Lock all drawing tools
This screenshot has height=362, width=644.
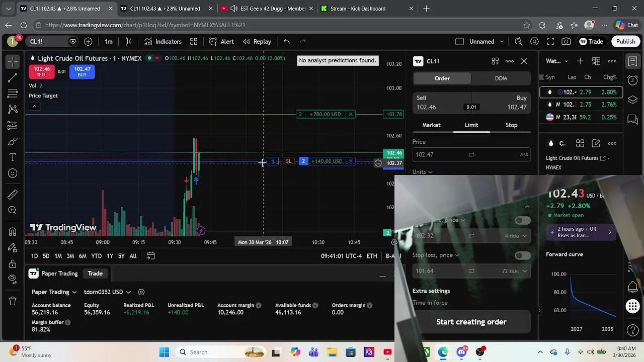13,263
